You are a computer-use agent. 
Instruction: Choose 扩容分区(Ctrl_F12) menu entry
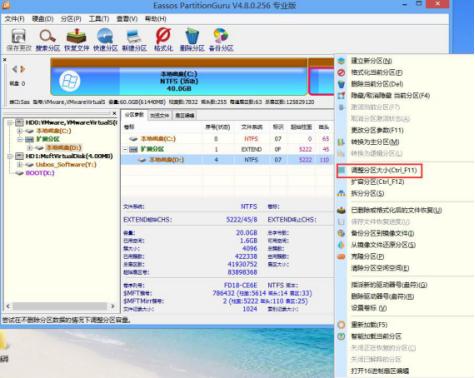pos(378,182)
